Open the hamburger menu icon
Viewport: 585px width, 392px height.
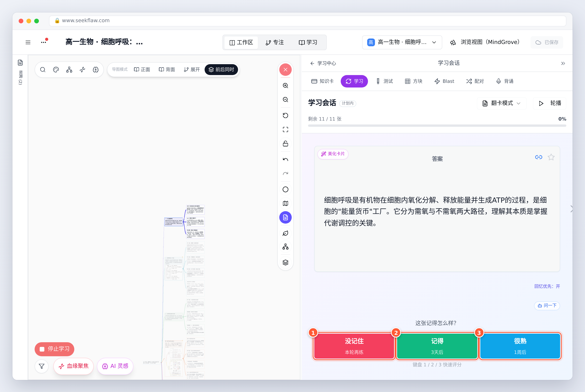pos(28,42)
